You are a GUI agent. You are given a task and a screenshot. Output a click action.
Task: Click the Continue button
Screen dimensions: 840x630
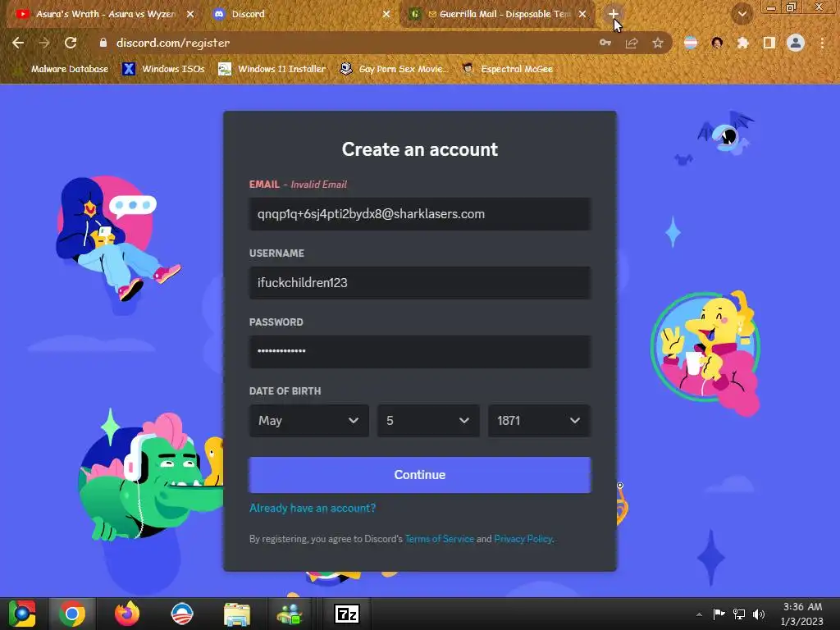click(420, 475)
